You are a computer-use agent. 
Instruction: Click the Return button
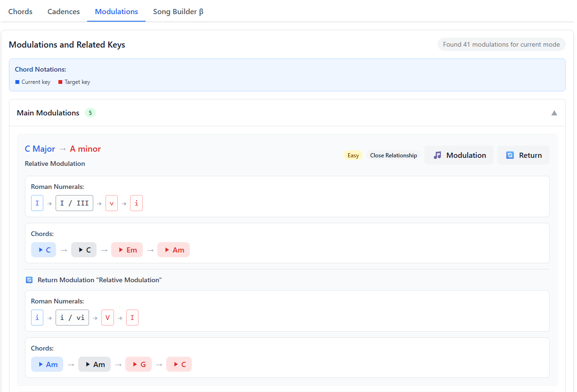(523, 155)
